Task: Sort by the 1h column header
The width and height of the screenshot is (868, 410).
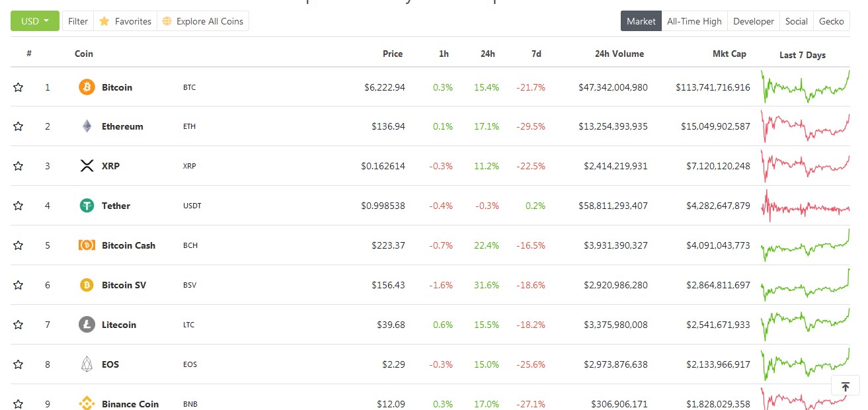Action: (444, 54)
